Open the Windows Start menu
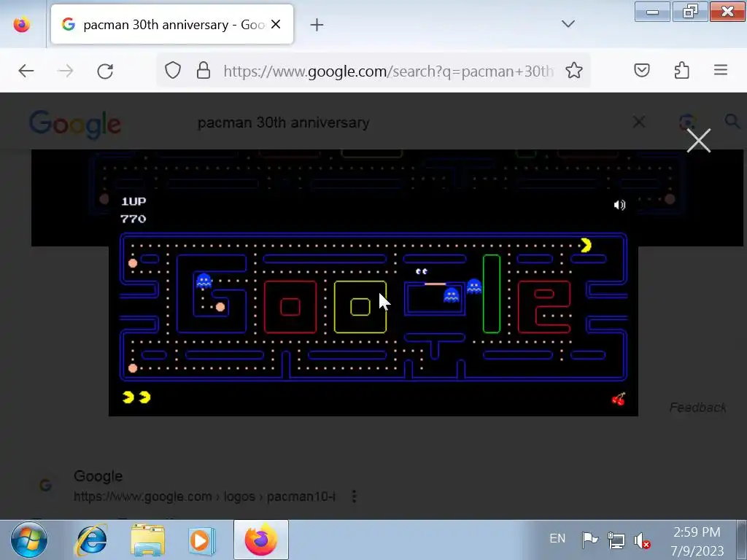The image size is (747, 560). pos(29,540)
